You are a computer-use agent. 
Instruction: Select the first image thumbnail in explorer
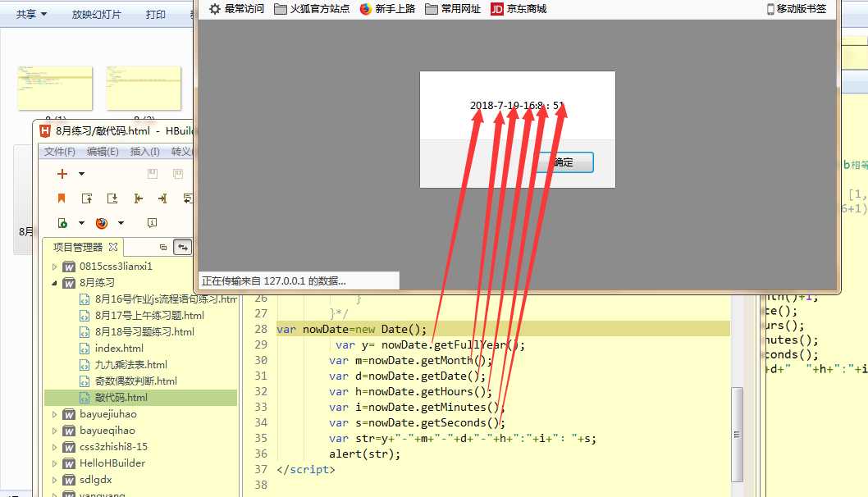(55, 88)
